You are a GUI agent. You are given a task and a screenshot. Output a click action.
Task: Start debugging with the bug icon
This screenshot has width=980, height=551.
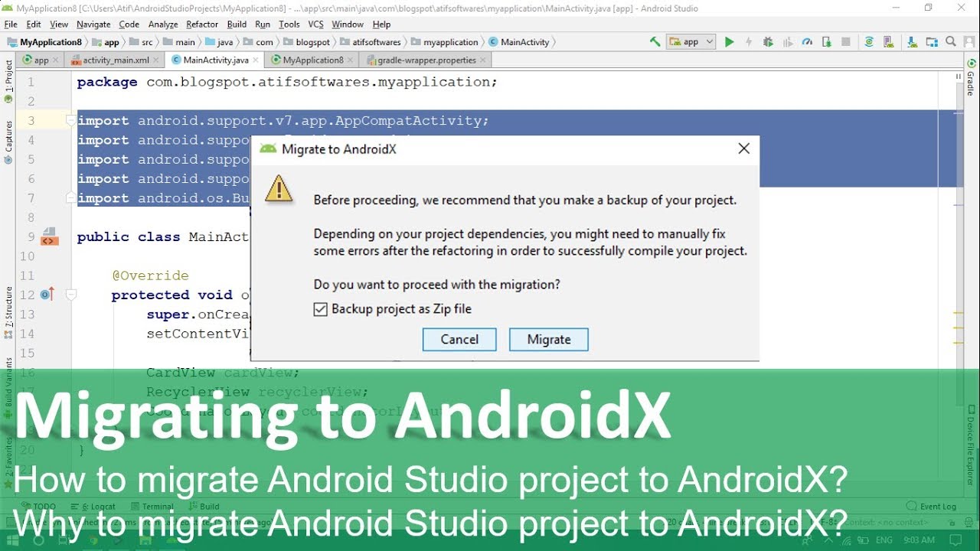pos(768,42)
